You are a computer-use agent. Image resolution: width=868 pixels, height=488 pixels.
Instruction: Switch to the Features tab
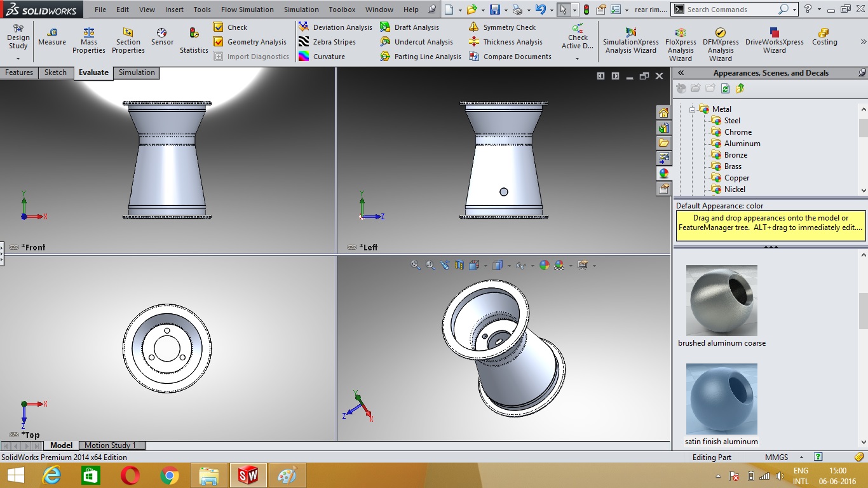coord(19,72)
